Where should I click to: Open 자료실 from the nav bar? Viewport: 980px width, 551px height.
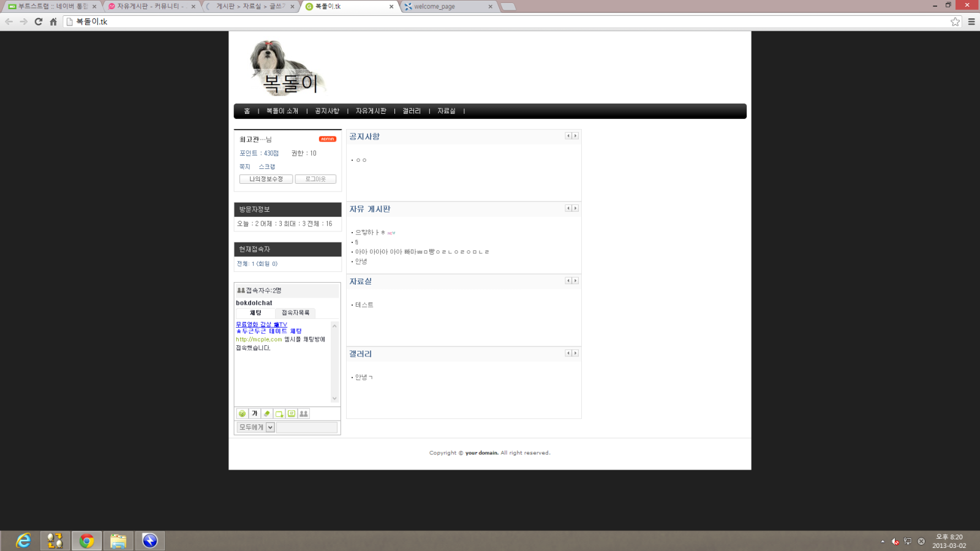447,111
